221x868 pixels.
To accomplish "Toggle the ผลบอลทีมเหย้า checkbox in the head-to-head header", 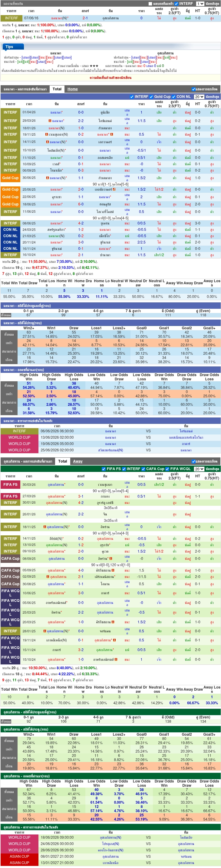I will point(150,4).
